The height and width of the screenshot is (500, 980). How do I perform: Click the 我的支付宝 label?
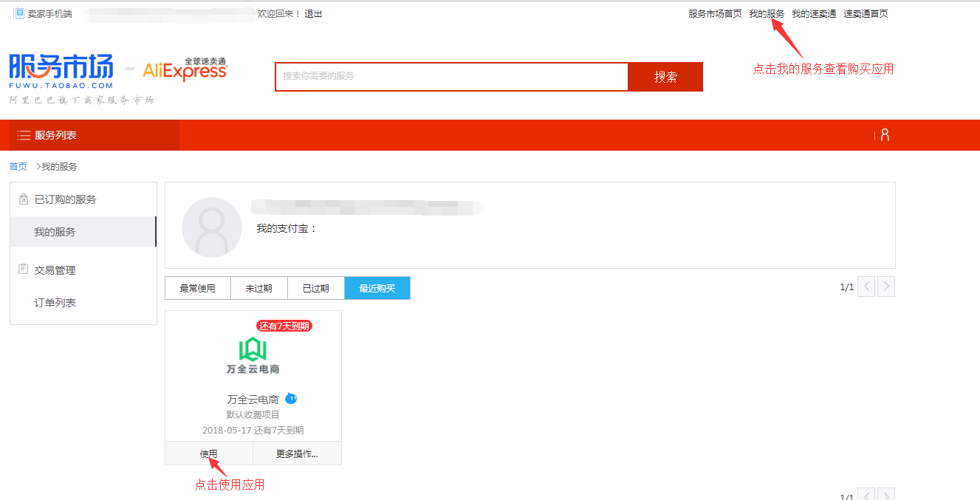point(287,229)
